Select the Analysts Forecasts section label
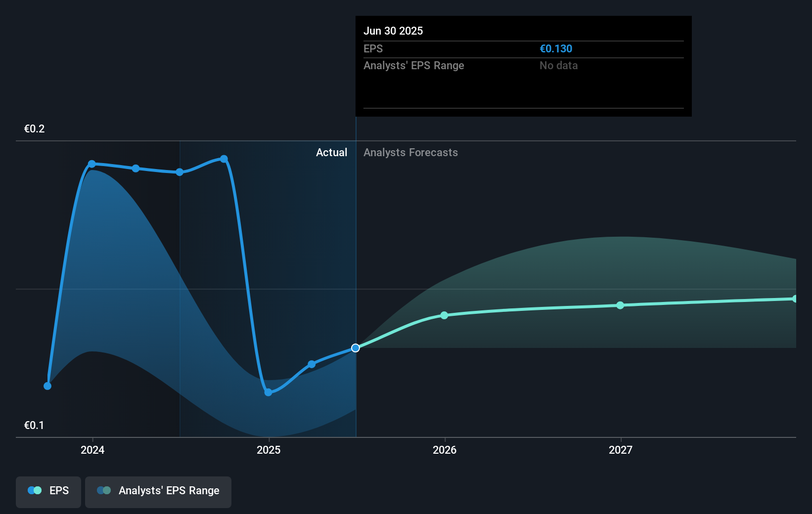Screen dimensions: 812x514 click(410, 152)
